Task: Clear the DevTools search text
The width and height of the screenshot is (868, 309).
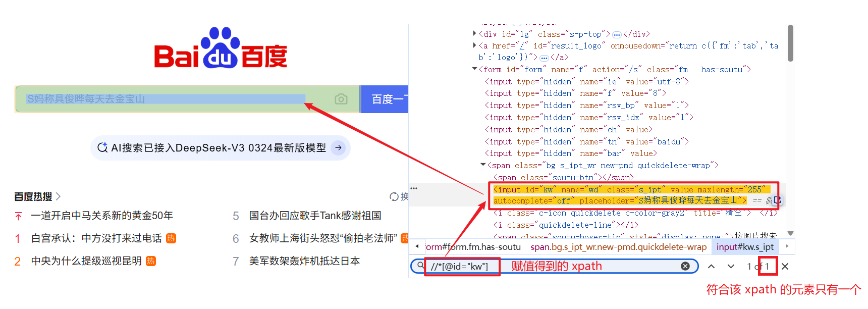Action: pyautogui.click(x=685, y=266)
